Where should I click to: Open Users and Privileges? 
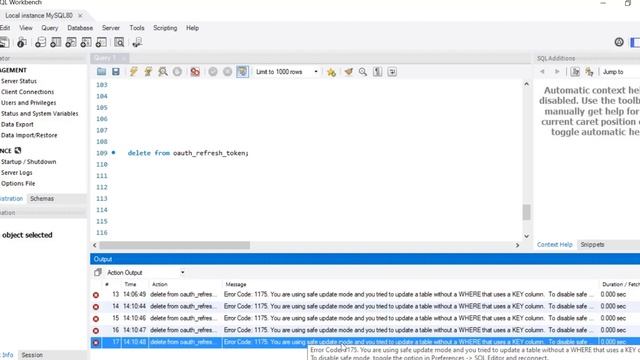pyautogui.click(x=29, y=103)
